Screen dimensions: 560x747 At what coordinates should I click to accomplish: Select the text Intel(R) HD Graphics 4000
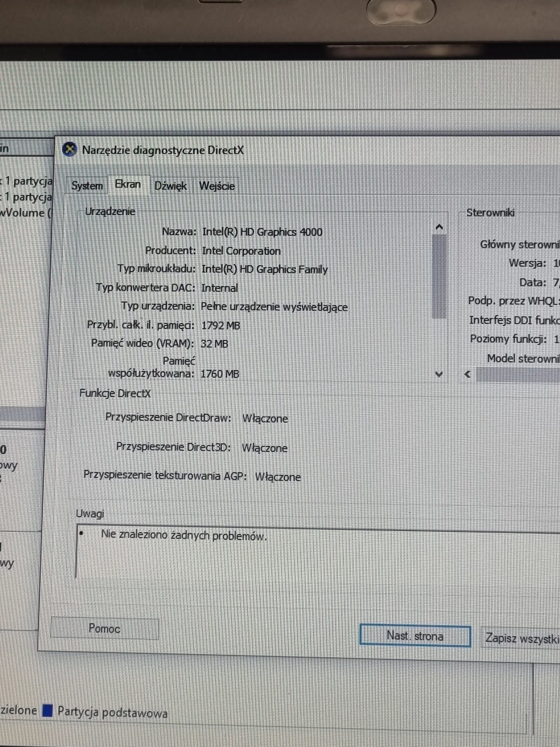(x=262, y=232)
